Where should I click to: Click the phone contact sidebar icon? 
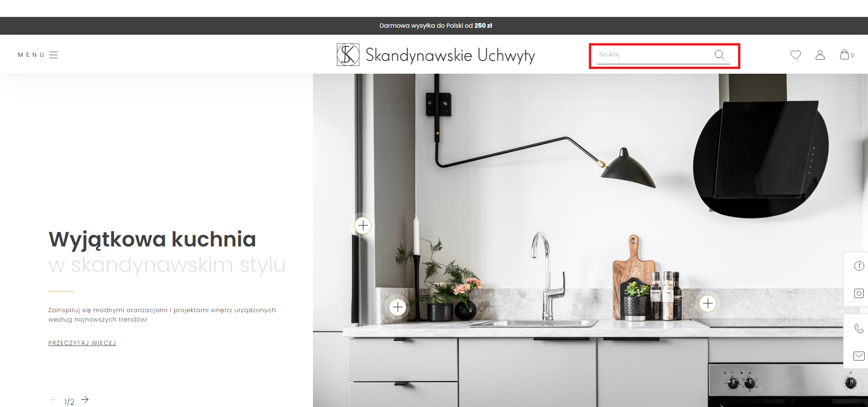point(859,329)
